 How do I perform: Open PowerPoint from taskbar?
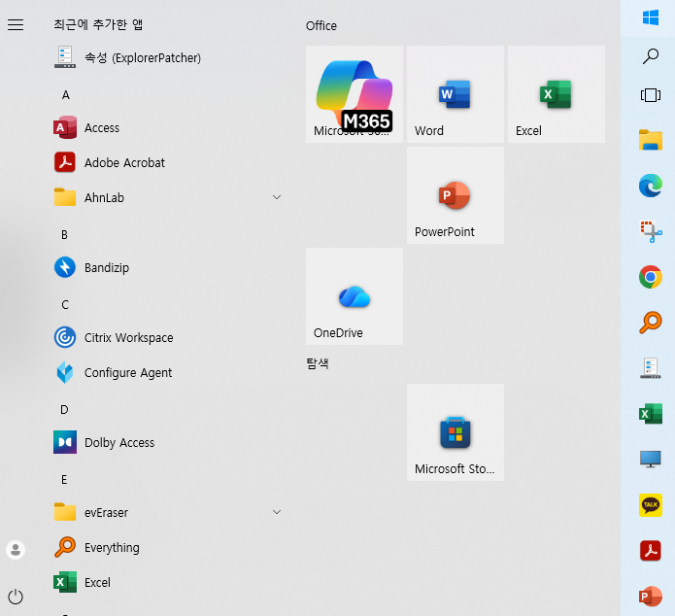coord(651,597)
